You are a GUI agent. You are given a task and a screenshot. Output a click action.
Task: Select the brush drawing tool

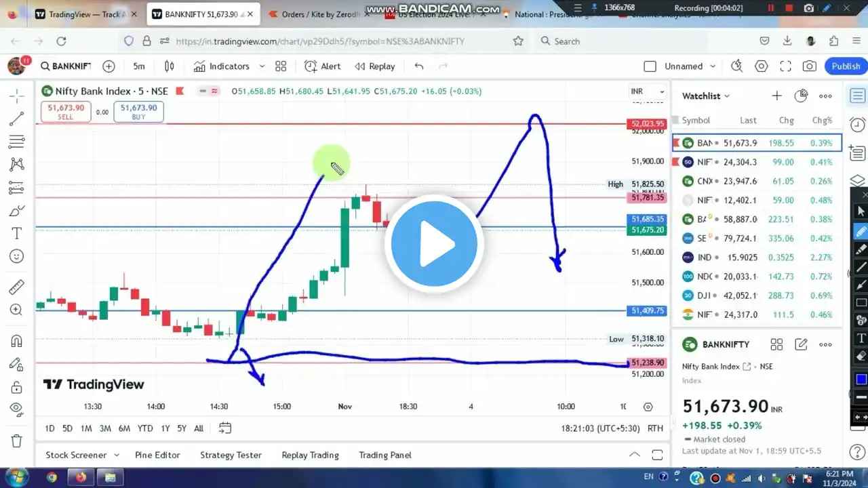pyautogui.click(x=17, y=211)
